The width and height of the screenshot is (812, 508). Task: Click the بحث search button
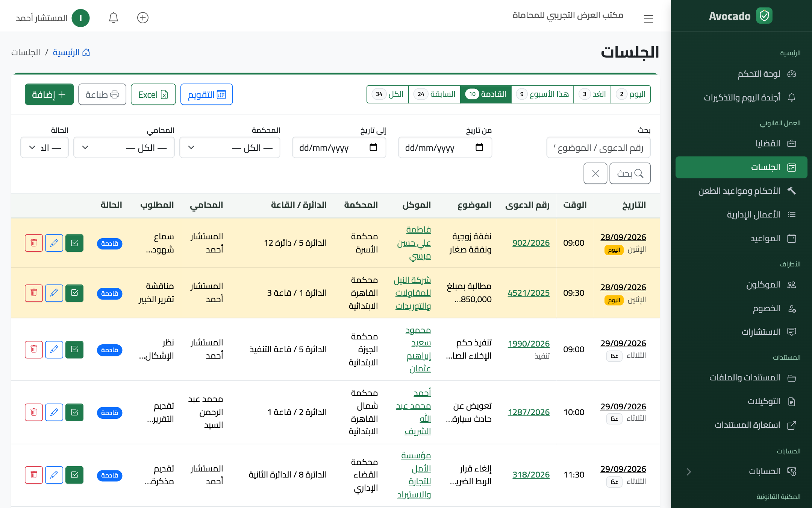coord(630,173)
